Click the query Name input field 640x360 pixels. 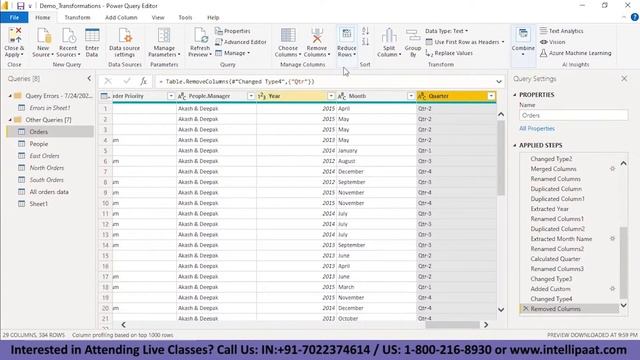click(x=573, y=116)
